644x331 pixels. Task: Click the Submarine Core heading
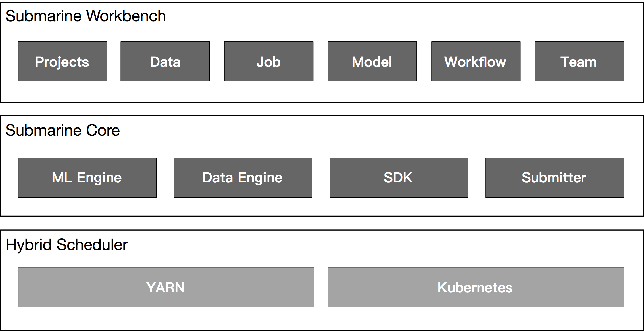(62, 131)
